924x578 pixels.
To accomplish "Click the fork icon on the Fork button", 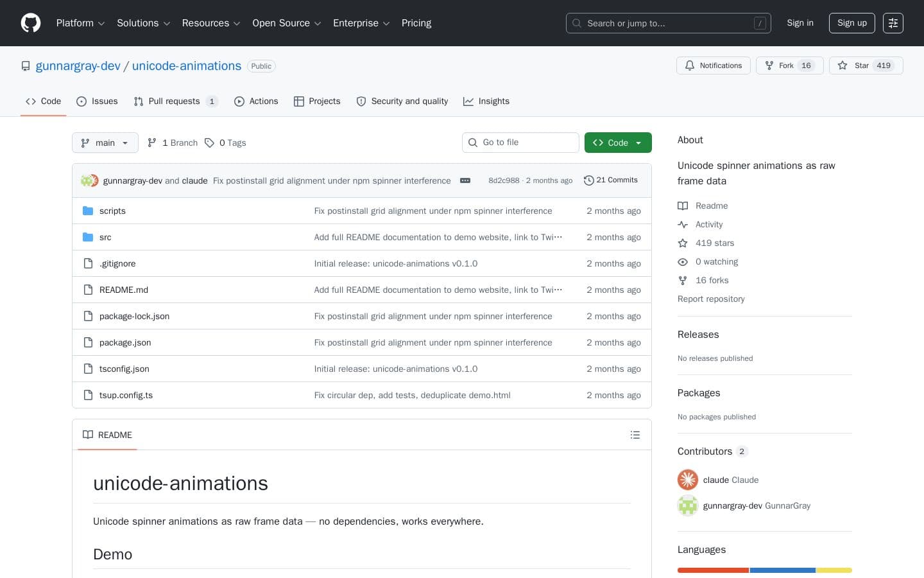I will [769, 66].
